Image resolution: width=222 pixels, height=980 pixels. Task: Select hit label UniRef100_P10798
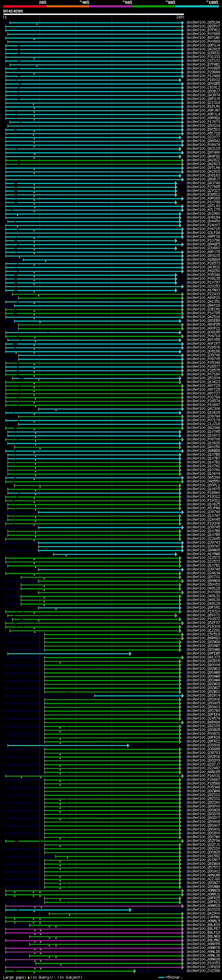tap(203, 202)
